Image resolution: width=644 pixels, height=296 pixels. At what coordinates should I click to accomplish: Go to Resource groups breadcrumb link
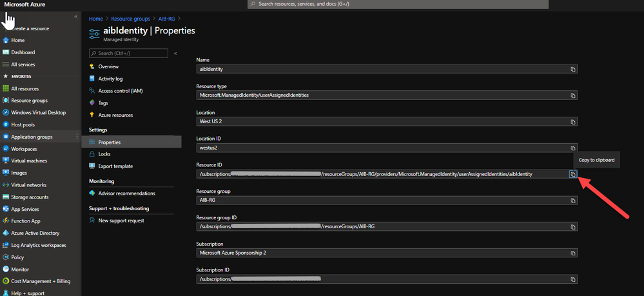(130, 19)
